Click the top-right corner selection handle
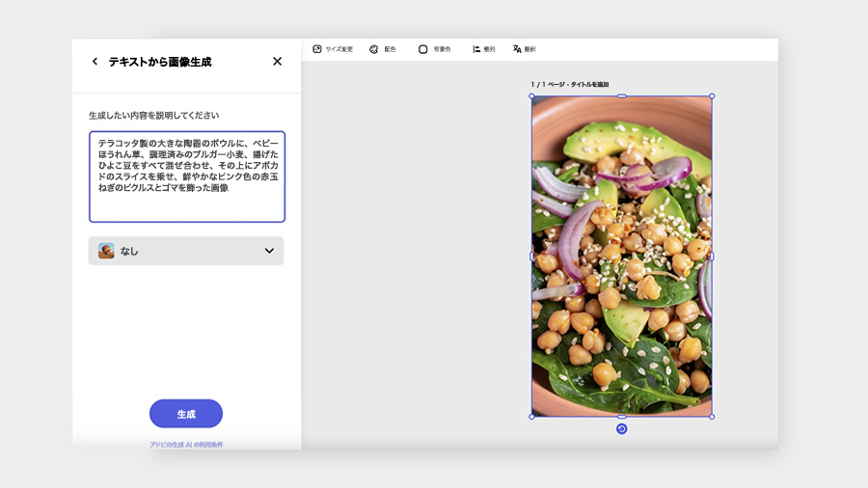868x488 pixels. [712, 96]
